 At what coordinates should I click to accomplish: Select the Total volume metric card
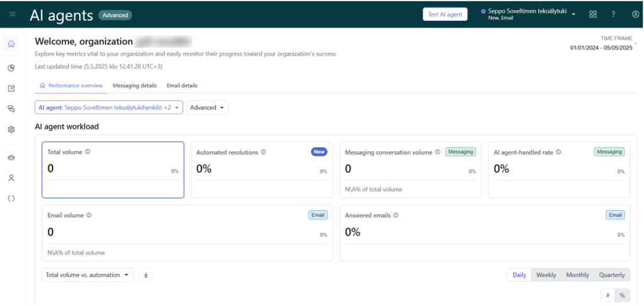coord(113,169)
